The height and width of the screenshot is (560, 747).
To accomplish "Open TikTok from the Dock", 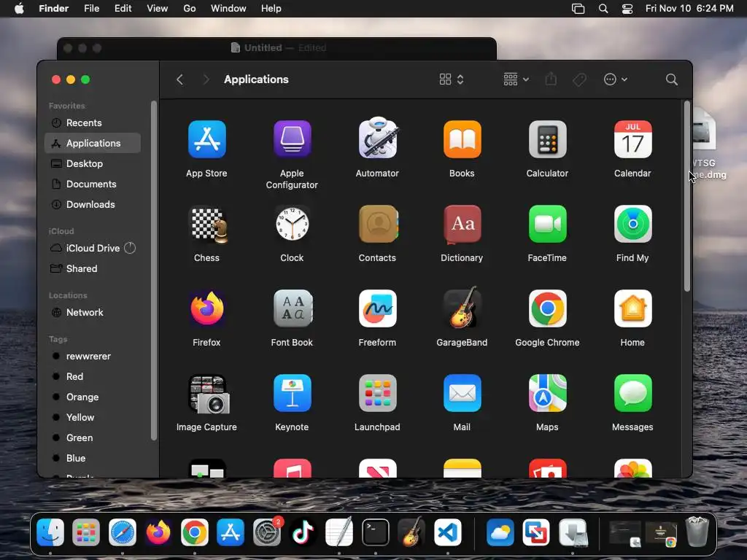I will pos(303,532).
